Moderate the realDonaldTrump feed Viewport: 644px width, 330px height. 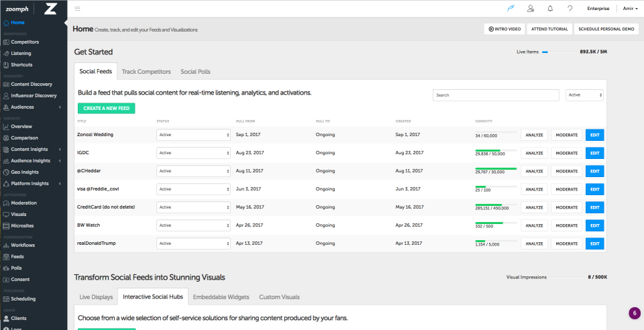[x=566, y=243]
